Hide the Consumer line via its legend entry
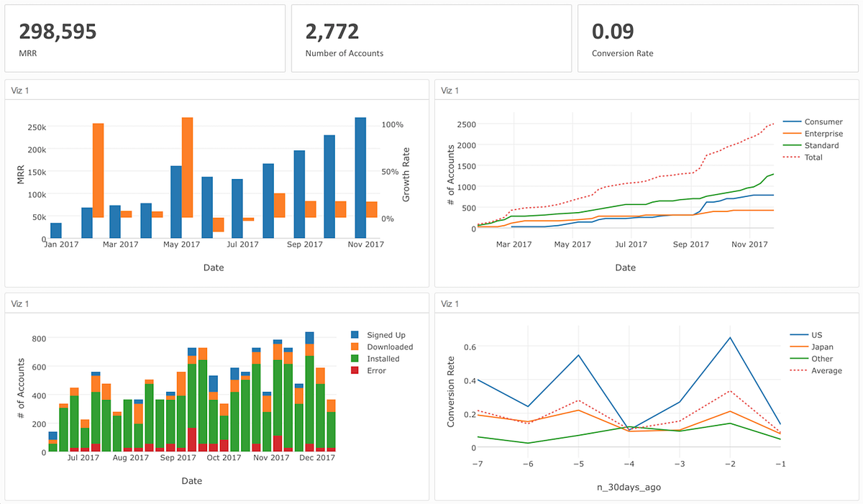The height and width of the screenshot is (504, 863). (823, 122)
